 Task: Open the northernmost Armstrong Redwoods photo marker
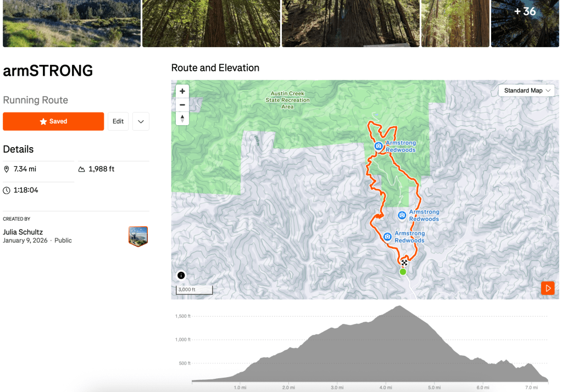coord(379,146)
